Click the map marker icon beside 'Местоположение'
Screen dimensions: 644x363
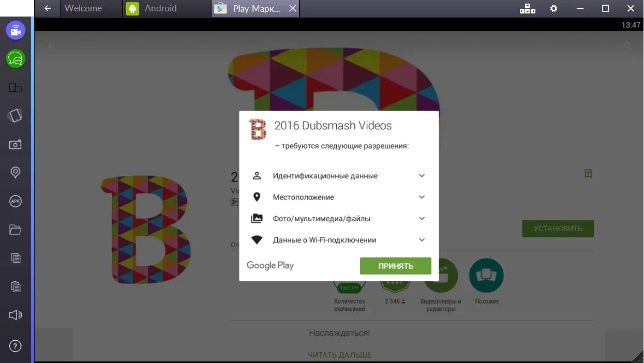click(257, 197)
